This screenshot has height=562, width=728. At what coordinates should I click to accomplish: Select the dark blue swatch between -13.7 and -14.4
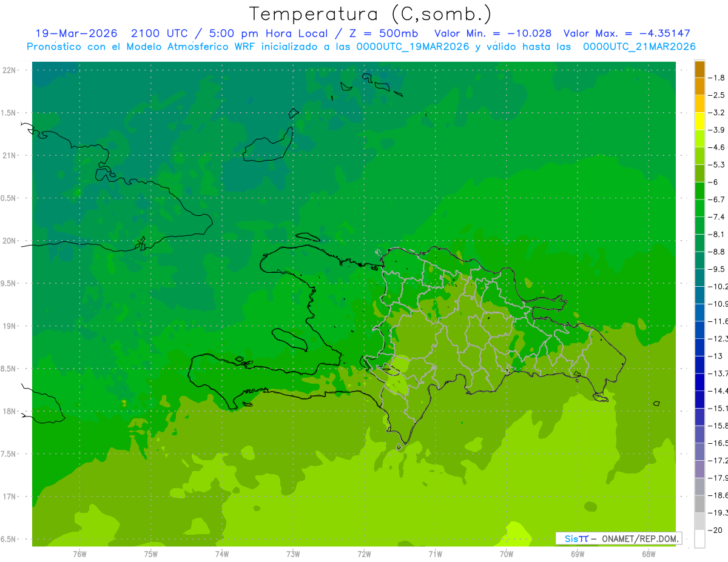699,382
